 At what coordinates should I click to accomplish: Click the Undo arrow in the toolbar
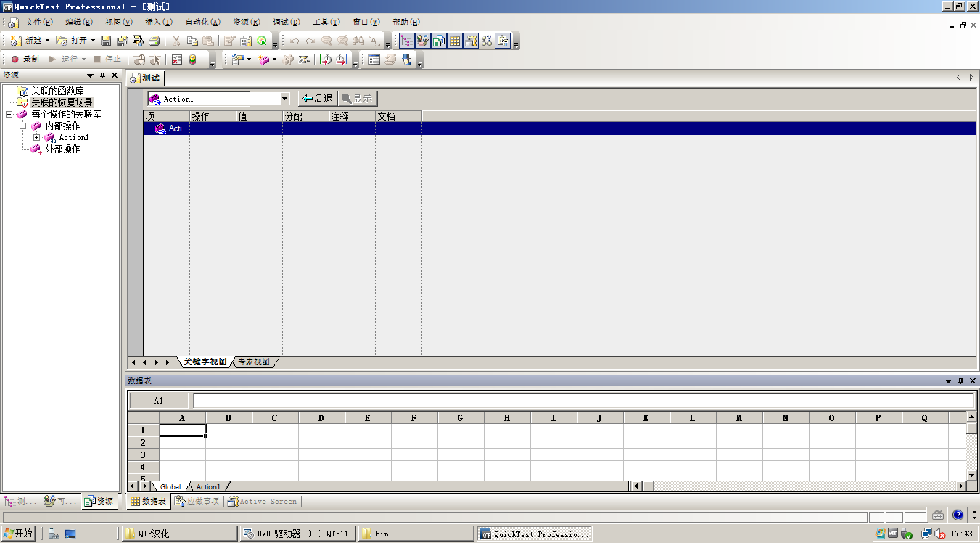point(295,41)
